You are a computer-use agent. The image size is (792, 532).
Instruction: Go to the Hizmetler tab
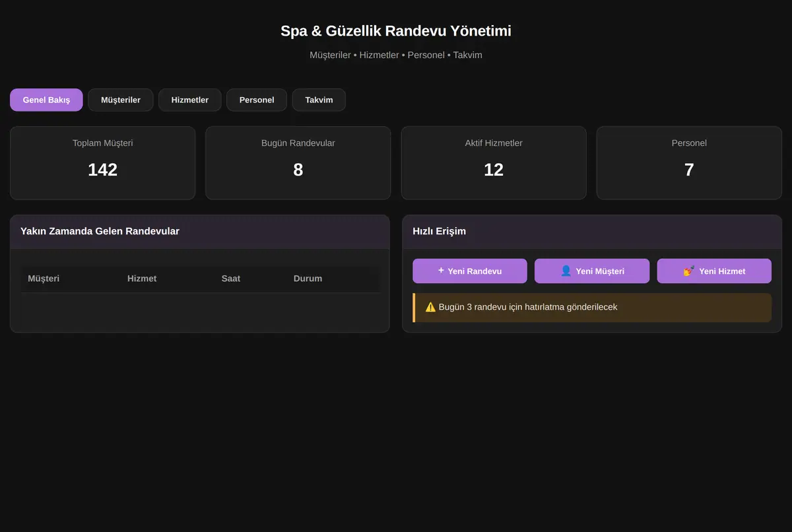(190, 100)
